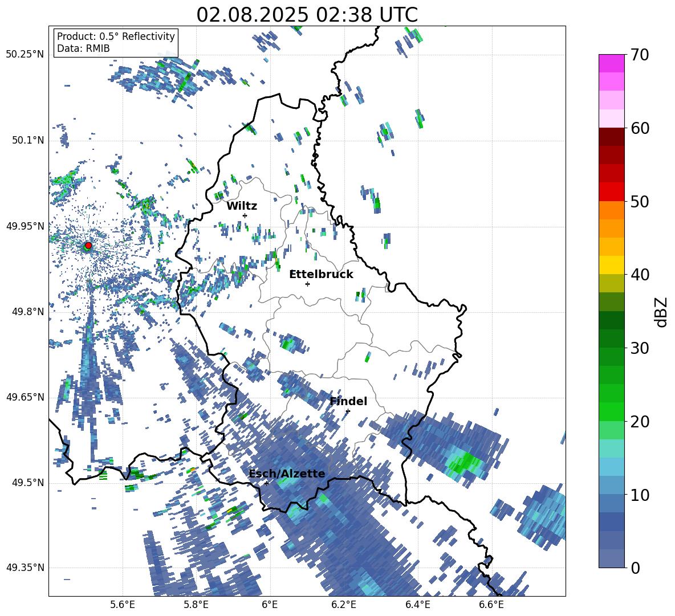Click the timestamp title 02.08.2025 02:38 UTC
The image size is (675, 616).
(307, 15)
